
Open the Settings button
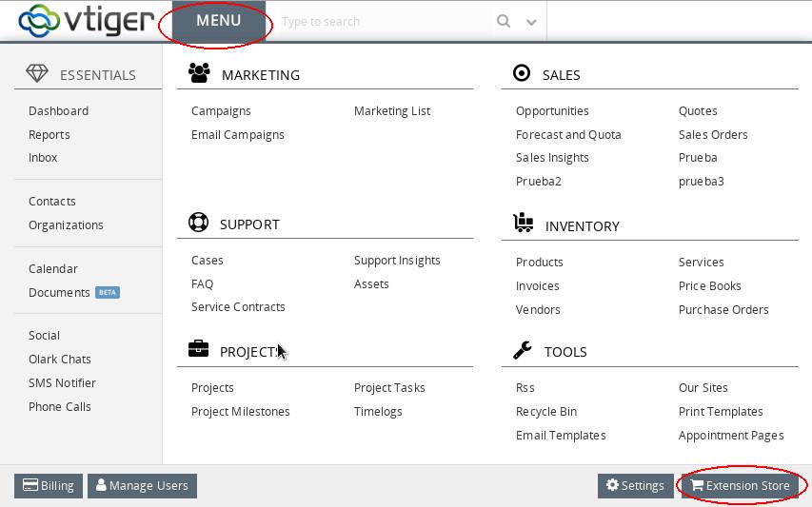(x=635, y=485)
